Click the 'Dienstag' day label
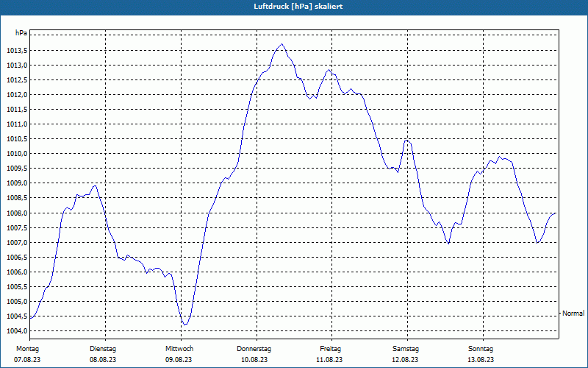Image resolution: width=588 pixels, height=368 pixels. click(103, 349)
